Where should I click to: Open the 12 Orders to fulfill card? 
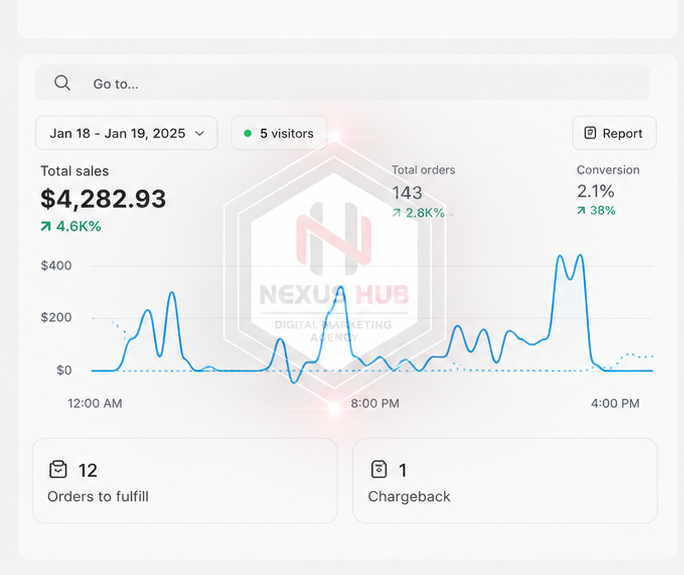click(x=185, y=480)
